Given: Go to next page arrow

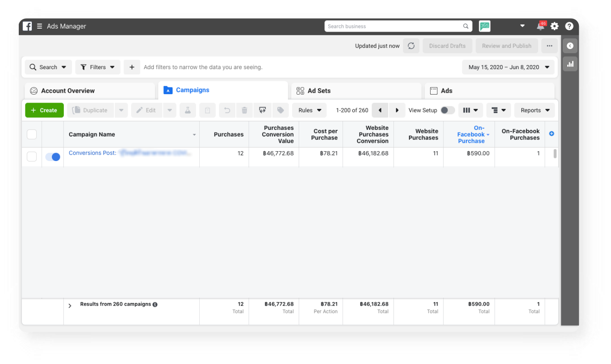Looking at the screenshot, I should (397, 110).
